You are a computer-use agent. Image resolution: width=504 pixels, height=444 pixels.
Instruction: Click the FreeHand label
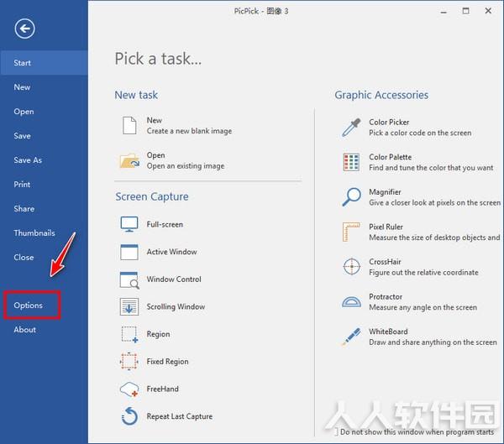pos(162,389)
